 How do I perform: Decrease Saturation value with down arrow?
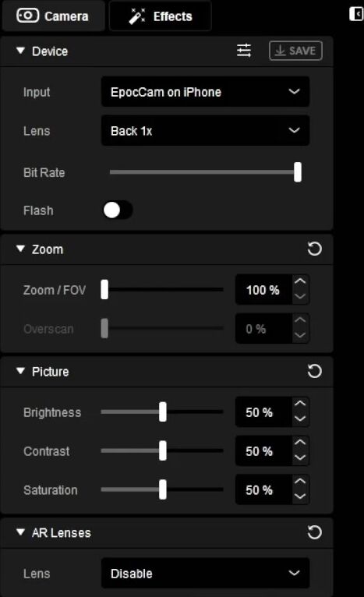pos(300,497)
